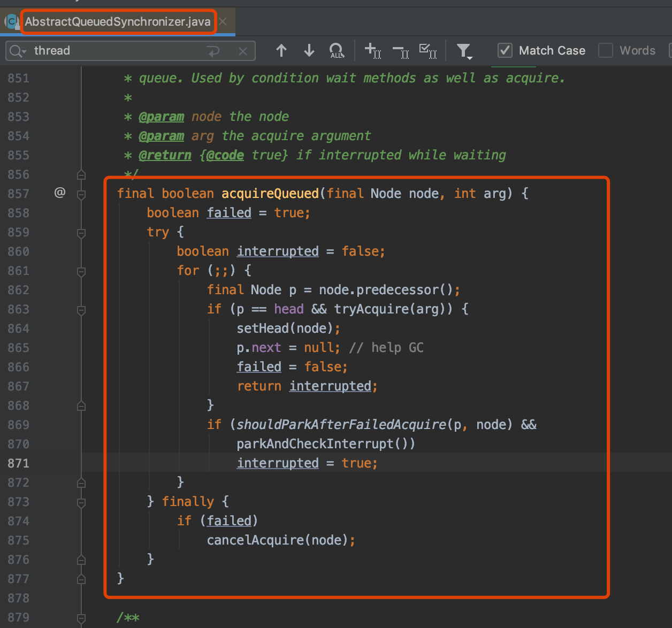Image resolution: width=672 pixels, height=628 pixels.
Task: Switch to AbstractQueuedSynchronizer.java tab
Action: click(x=118, y=22)
